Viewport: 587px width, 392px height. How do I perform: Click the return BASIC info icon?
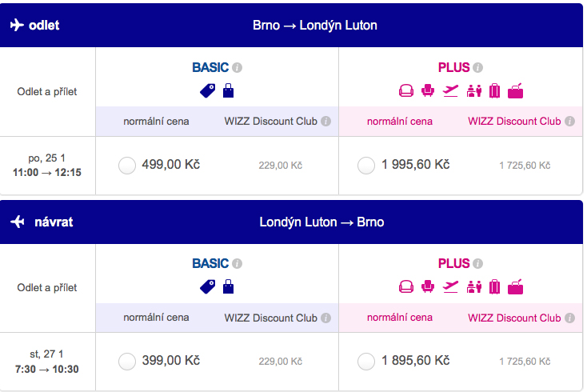point(237,263)
